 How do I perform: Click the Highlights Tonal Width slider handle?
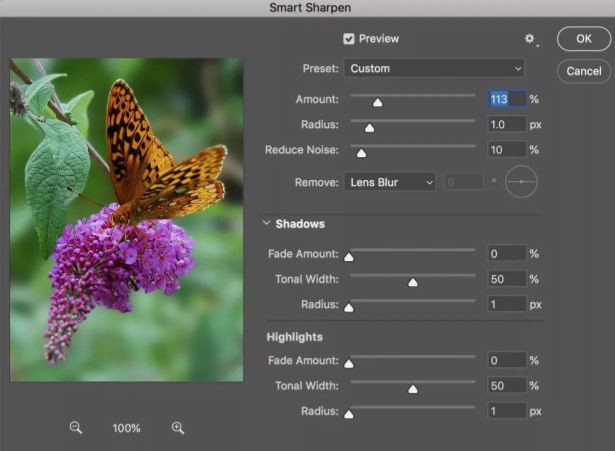tap(413, 389)
